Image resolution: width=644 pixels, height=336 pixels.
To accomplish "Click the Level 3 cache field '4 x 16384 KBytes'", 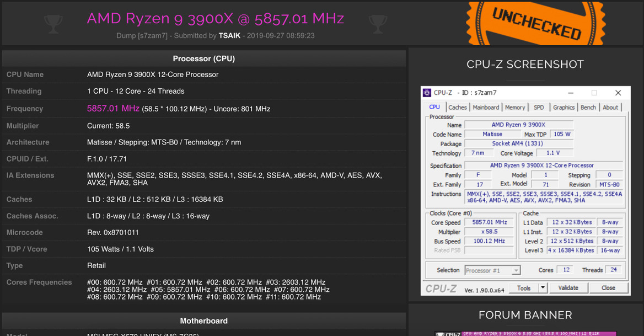I will pyautogui.click(x=571, y=250).
